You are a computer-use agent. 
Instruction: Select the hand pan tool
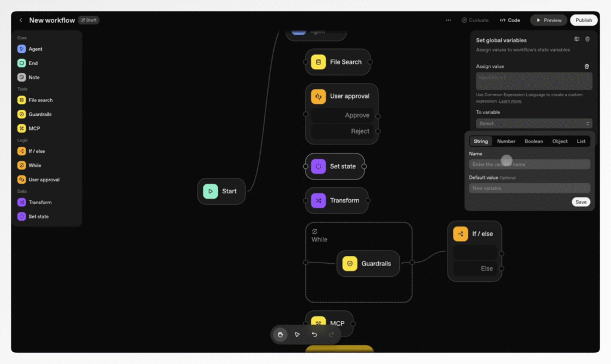280,335
